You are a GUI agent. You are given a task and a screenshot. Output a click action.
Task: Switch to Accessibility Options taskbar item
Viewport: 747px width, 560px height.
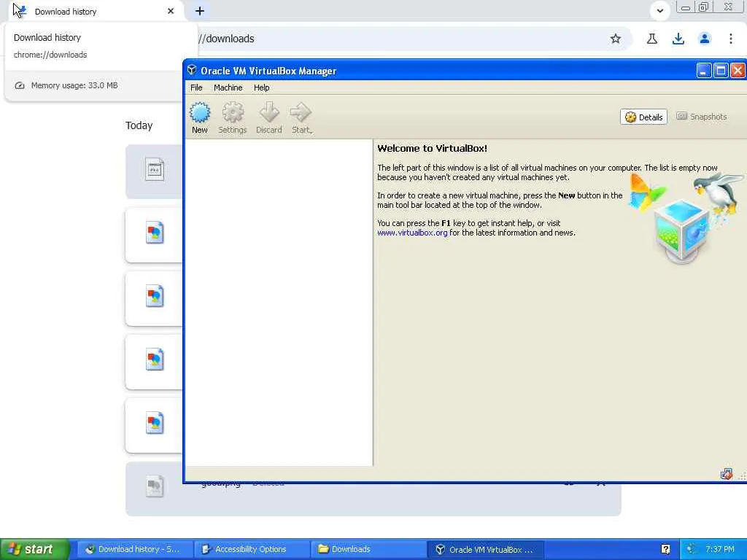(252, 549)
